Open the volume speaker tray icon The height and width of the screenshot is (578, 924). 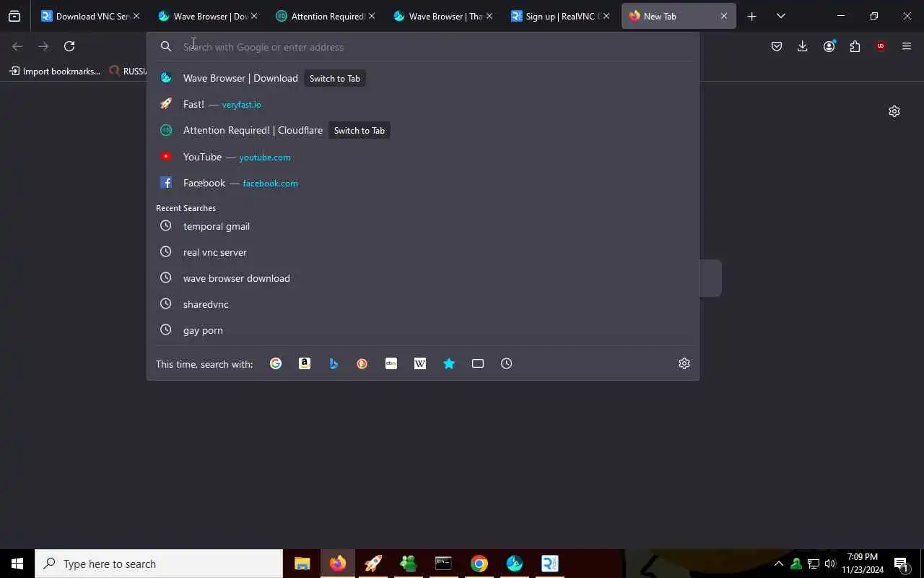click(830, 564)
